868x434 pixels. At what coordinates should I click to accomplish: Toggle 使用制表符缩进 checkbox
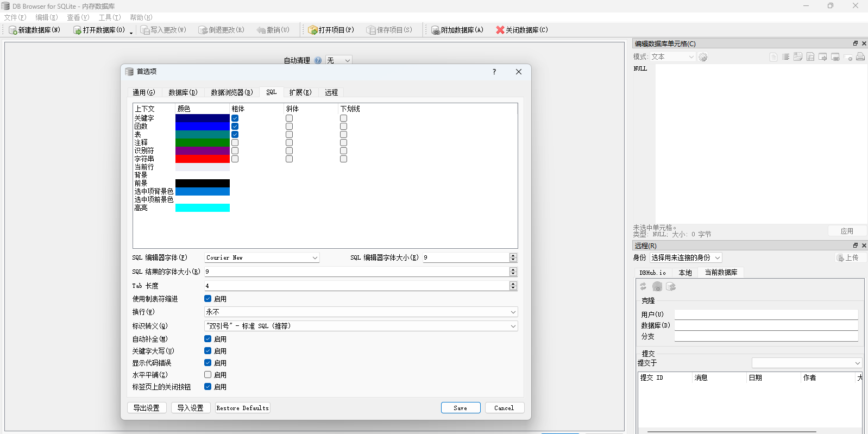208,299
